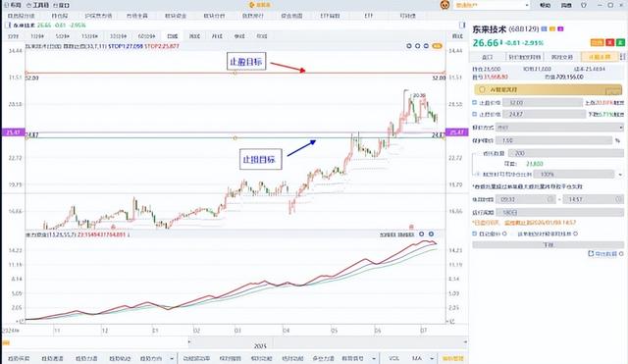628x364 pixels.
Task: Click purple 25.47 price label on left axis
Action: click(13, 132)
